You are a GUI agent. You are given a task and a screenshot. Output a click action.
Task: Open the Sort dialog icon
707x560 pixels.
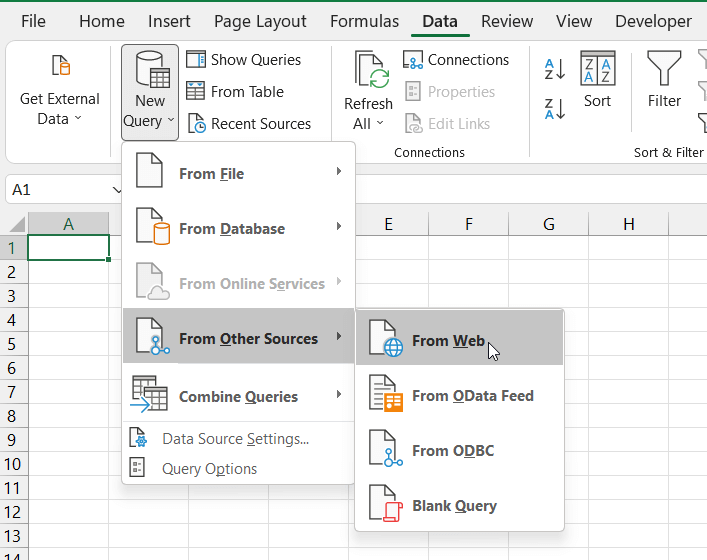coord(597,68)
